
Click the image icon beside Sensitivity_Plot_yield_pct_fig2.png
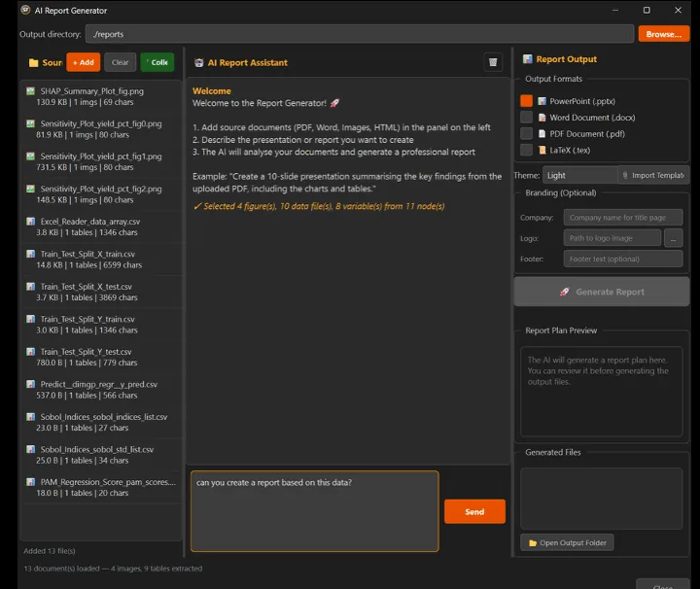coord(30,189)
